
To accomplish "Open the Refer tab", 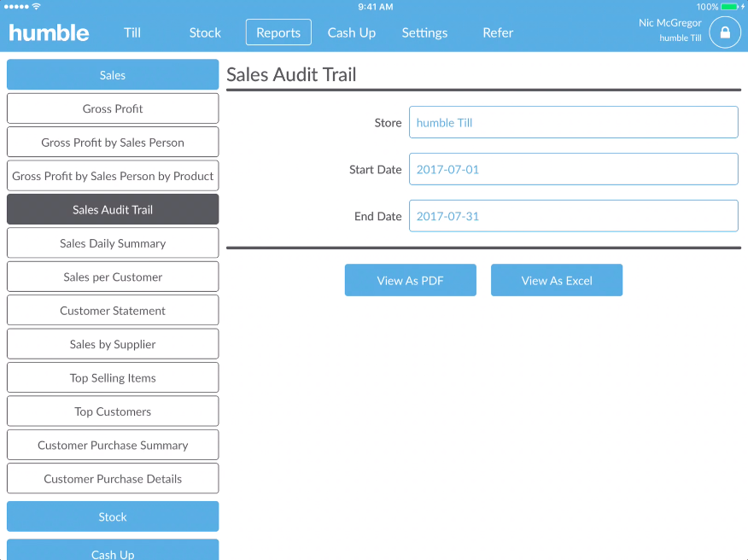I will tap(498, 32).
